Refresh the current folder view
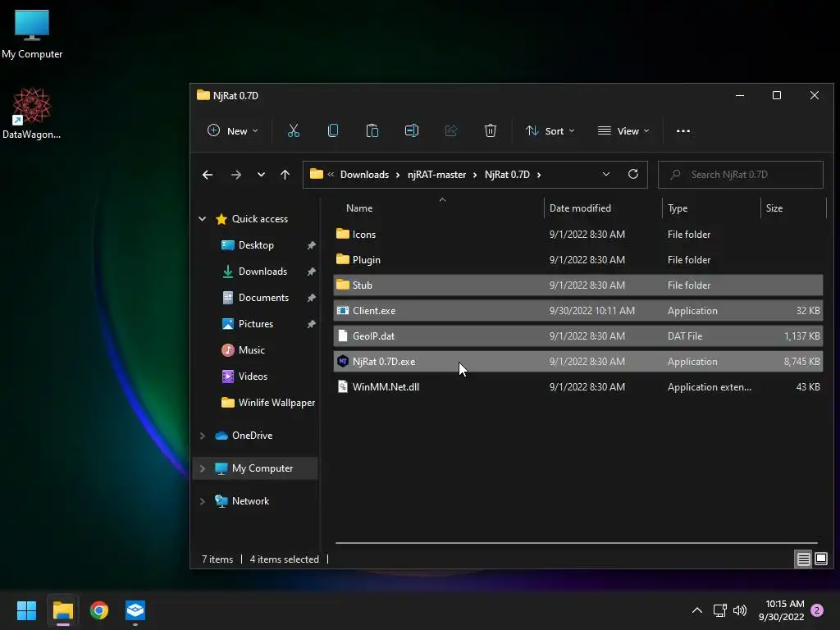 (632, 174)
